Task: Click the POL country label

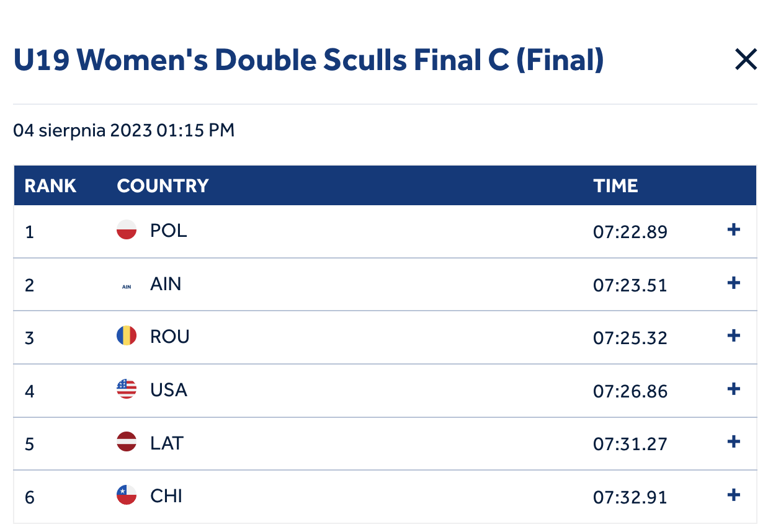Action: point(169,231)
